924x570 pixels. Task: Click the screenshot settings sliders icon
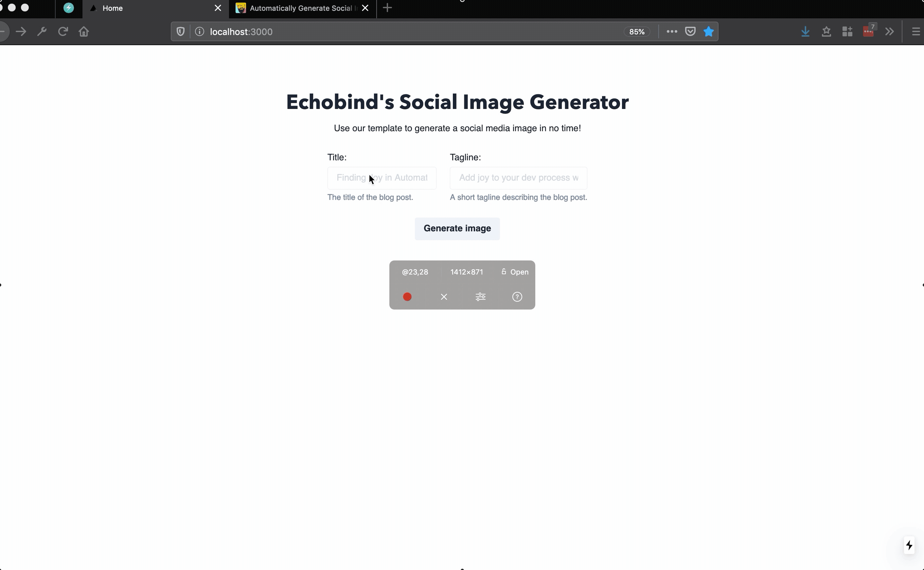pyautogui.click(x=480, y=296)
